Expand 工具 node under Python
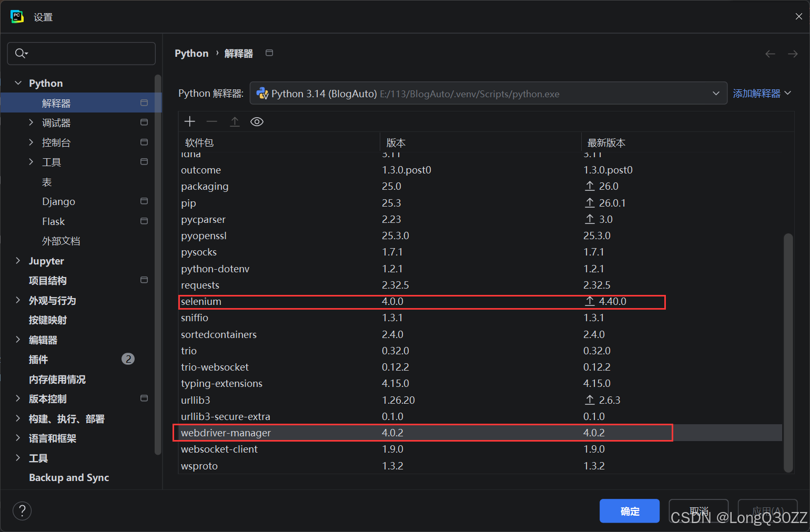 tap(31, 162)
